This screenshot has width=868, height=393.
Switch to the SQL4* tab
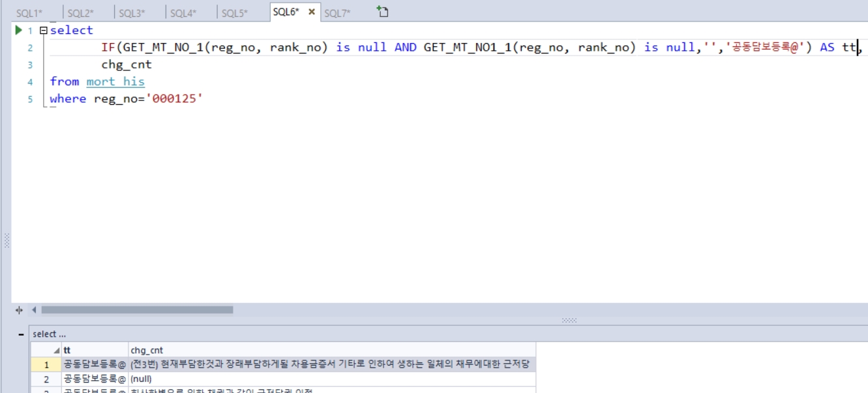[x=183, y=13]
